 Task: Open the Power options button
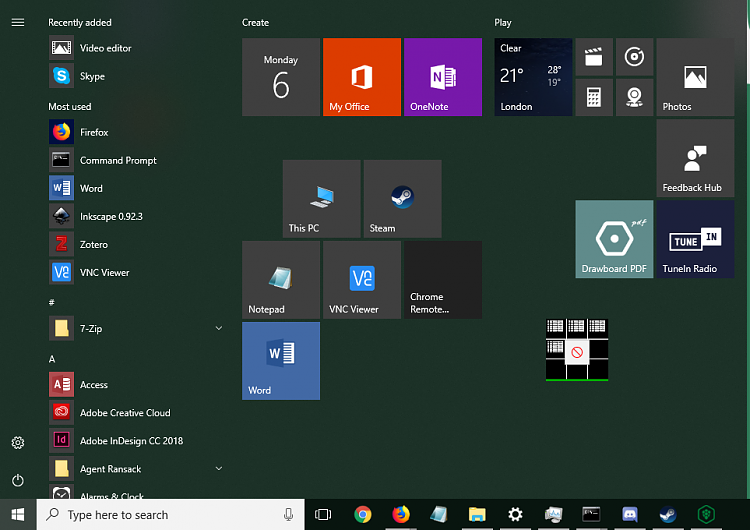18,480
